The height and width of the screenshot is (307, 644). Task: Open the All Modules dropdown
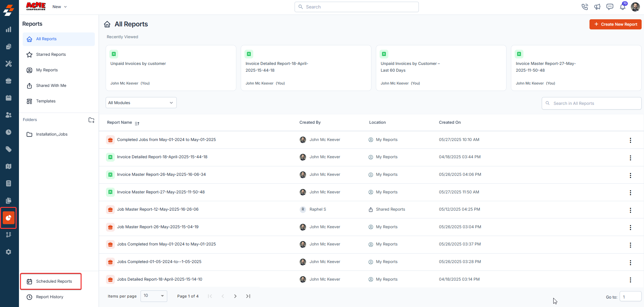pyautogui.click(x=141, y=103)
